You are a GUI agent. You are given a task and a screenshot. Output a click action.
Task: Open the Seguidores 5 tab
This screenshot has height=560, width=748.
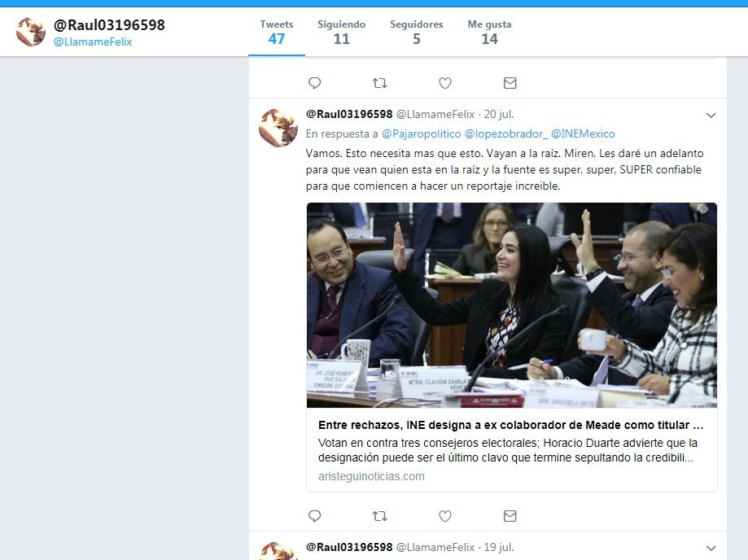[x=417, y=32]
